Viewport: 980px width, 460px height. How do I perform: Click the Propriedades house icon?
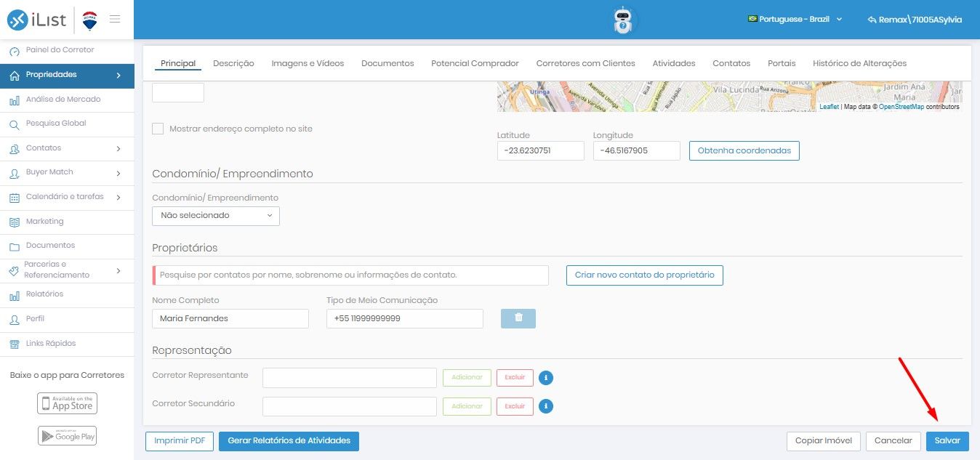[14, 75]
